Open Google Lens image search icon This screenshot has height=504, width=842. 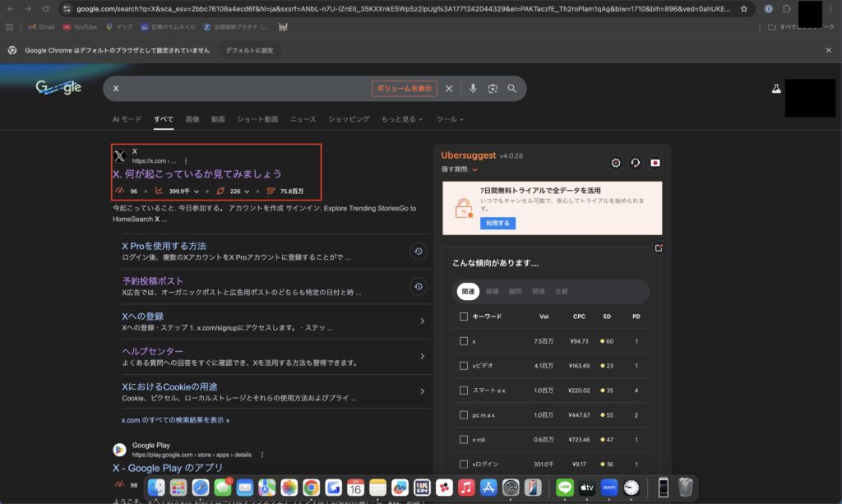click(493, 88)
